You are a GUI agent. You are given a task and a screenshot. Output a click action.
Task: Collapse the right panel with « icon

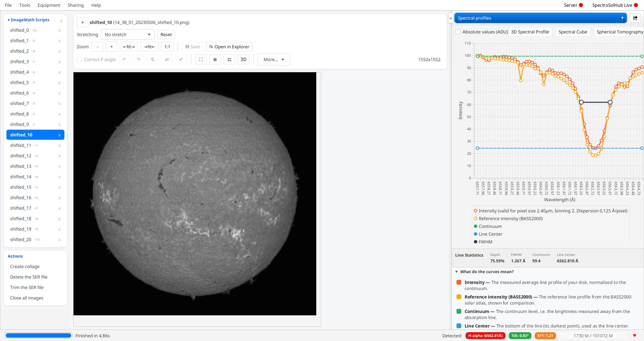[451, 18]
